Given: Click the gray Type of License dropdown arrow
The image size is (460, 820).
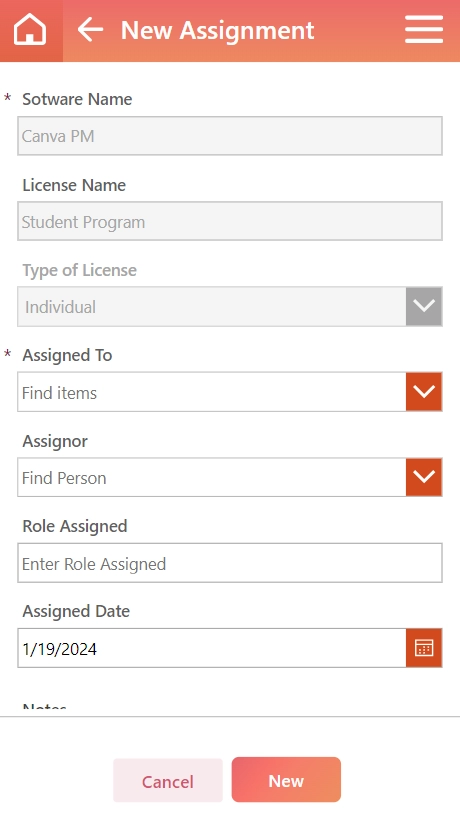Looking at the screenshot, I should [x=424, y=306].
